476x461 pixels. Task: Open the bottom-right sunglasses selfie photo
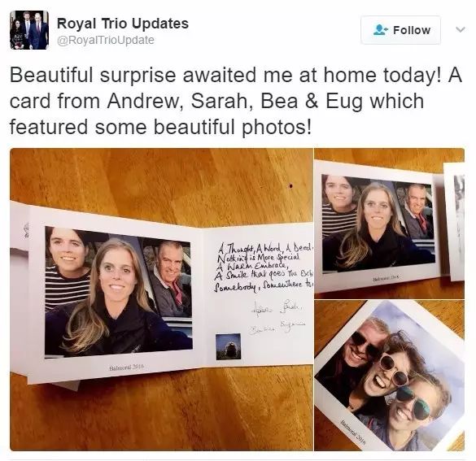390,376
